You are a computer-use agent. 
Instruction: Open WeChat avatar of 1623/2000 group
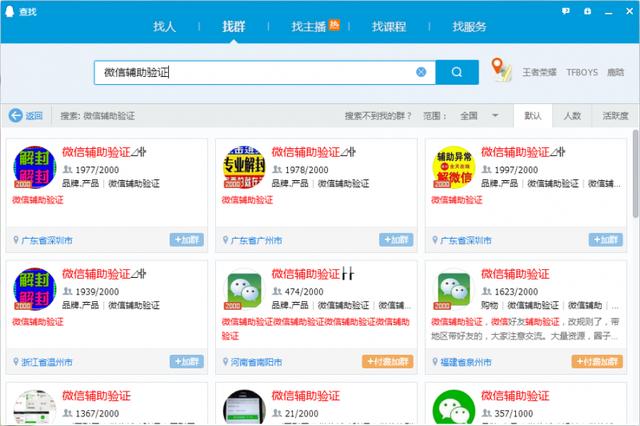[454, 289]
